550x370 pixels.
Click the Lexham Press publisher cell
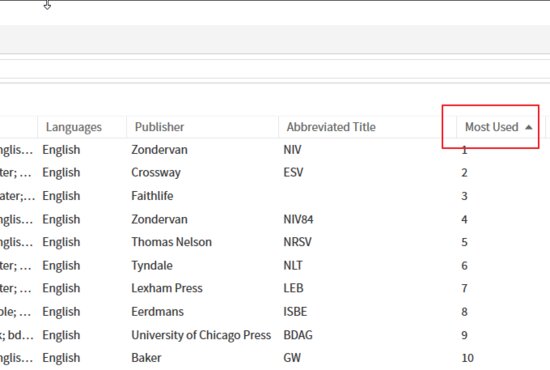coord(167,288)
